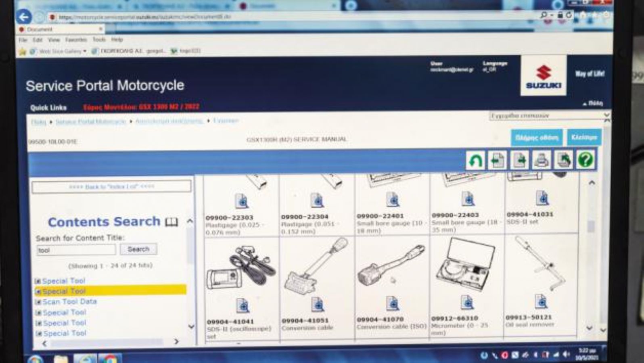Expand the Scan Tool Data tree node
The width and height of the screenshot is (644, 363).
tap(38, 302)
